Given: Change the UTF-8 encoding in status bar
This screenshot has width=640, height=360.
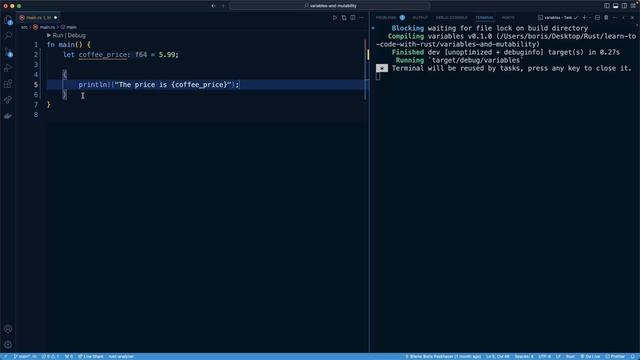Looking at the screenshot, I should pos(544,356).
